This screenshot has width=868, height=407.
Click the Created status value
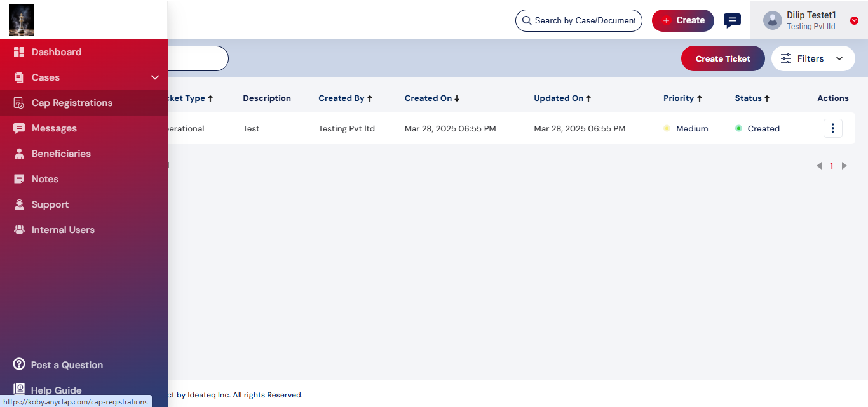(763, 128)
